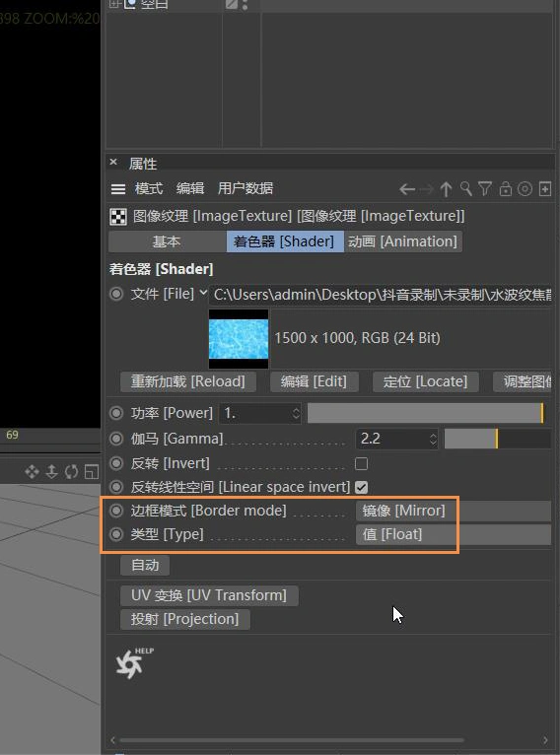Click the Gamma slider bar
Viewport: 560px width, 755px height.
(x=498, y=439)
